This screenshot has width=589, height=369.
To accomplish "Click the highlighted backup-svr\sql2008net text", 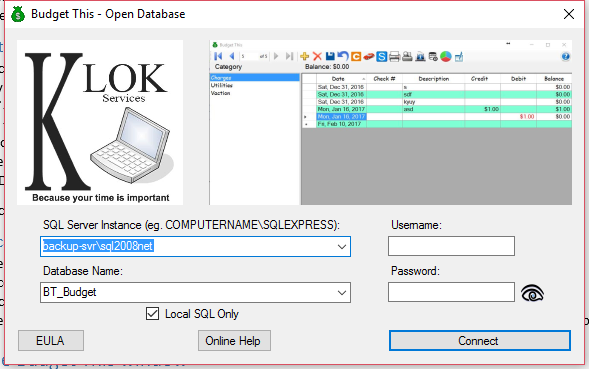I will click(98, 247).
